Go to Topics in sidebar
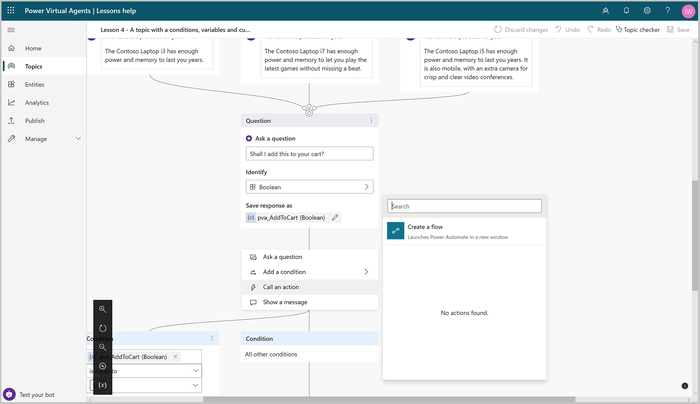This screenshot has width=700, height=404. (x=33, y=67)
